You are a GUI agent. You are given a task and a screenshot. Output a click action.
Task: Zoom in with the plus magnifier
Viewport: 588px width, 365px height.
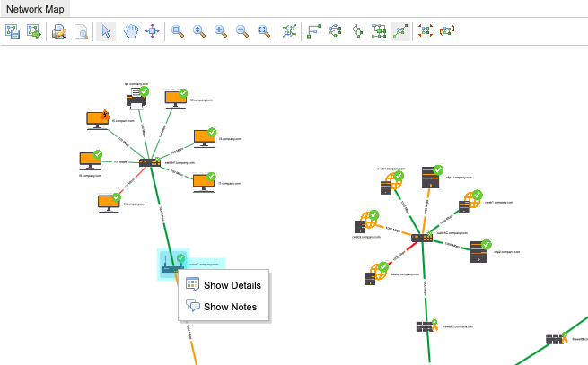pos(221,31)
